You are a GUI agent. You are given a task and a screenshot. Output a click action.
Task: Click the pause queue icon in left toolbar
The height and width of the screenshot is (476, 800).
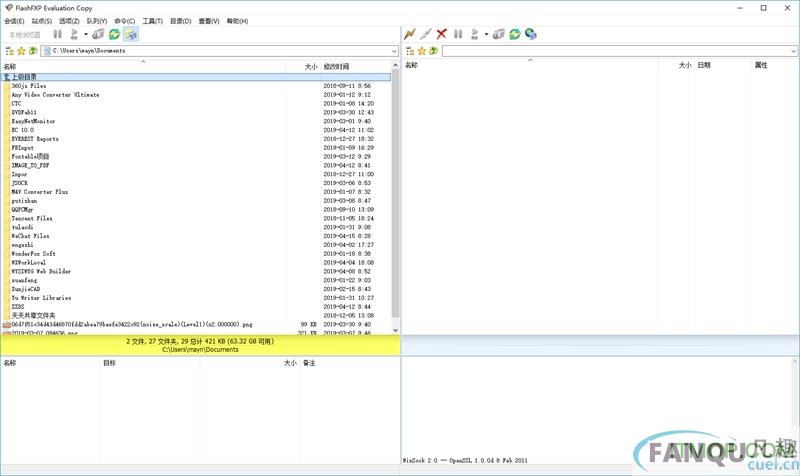(x=58, y=34)
